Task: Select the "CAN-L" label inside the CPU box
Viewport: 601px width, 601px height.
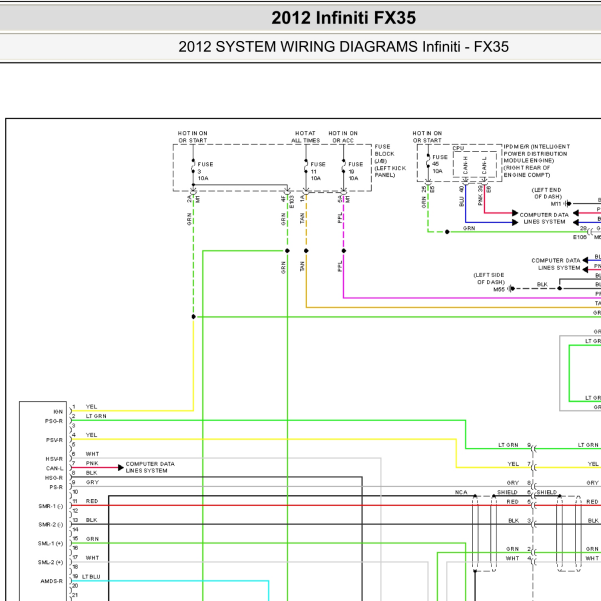Action: pyautogui.click(x=484, y=165)
